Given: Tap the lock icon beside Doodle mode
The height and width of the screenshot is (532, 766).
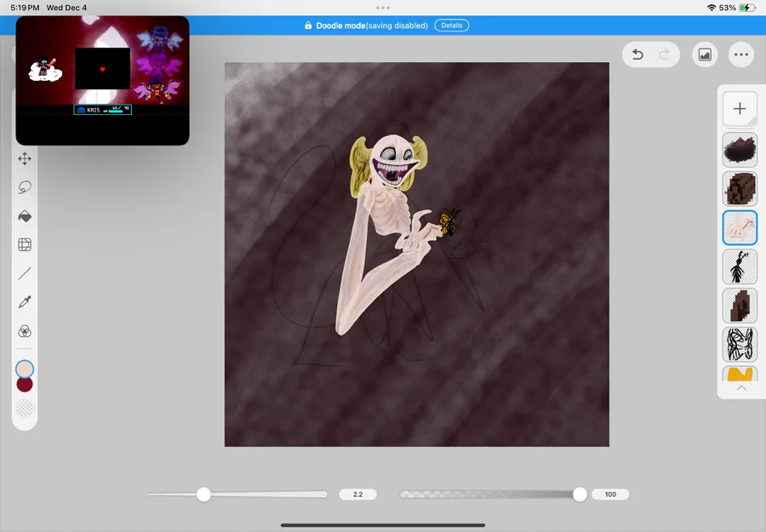Looking at the screenshot, I should [308, 26].
